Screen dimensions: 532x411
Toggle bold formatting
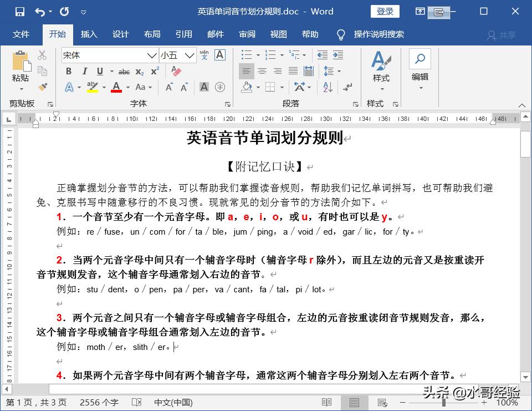click(69, 71)
